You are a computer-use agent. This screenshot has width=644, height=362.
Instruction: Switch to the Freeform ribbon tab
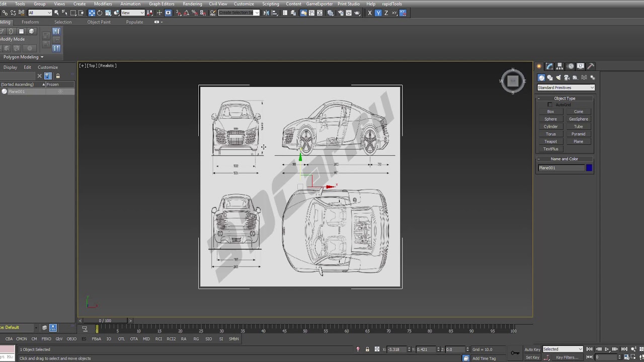point(30,22)
